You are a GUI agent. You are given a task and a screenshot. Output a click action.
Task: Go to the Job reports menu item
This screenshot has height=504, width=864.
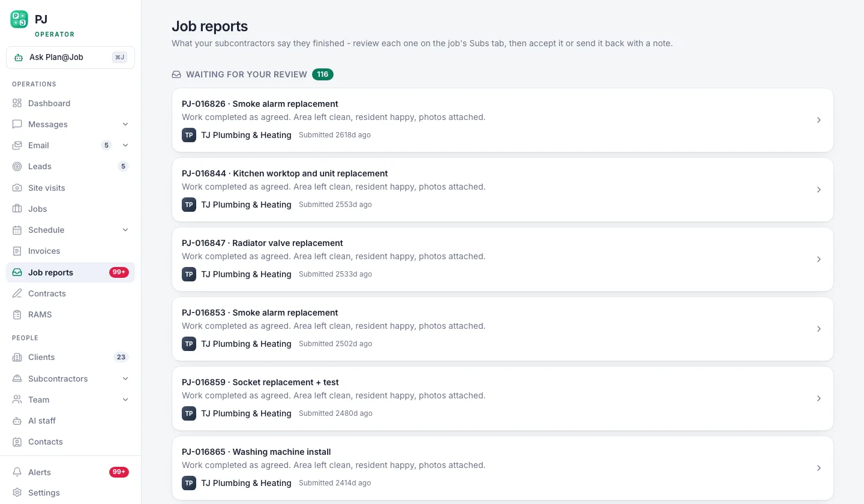tap(70, 272)
